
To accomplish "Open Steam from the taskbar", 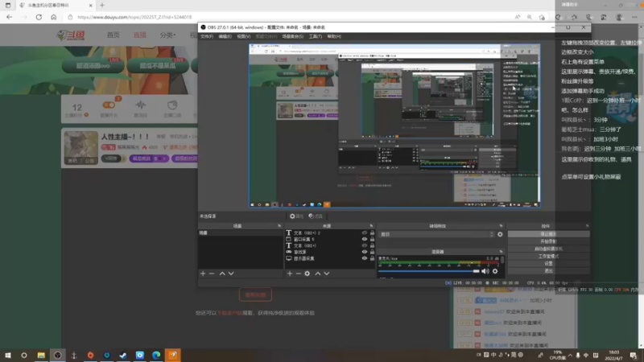I will pos(123,356).
